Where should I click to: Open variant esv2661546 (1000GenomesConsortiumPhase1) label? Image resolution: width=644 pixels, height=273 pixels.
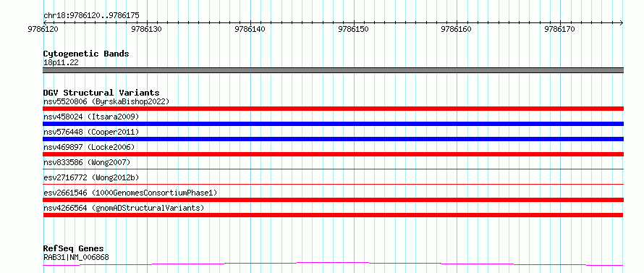130,193
